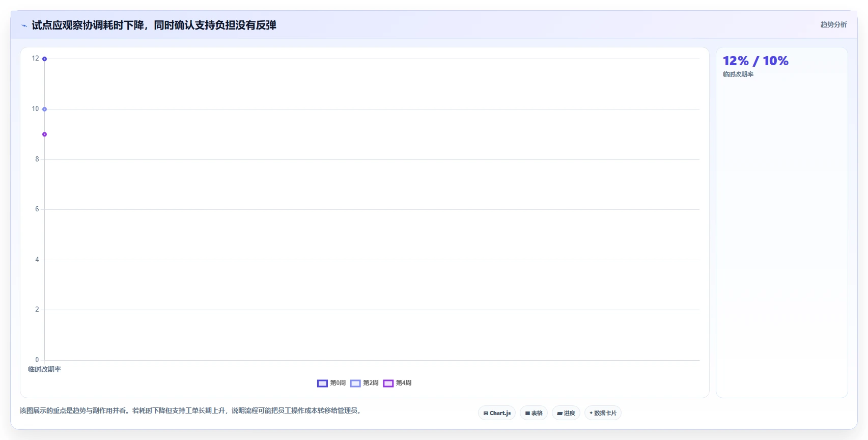Toggle the 第0周 legend item
Viewport: 868px width, 440px height.
pos(331,383)
